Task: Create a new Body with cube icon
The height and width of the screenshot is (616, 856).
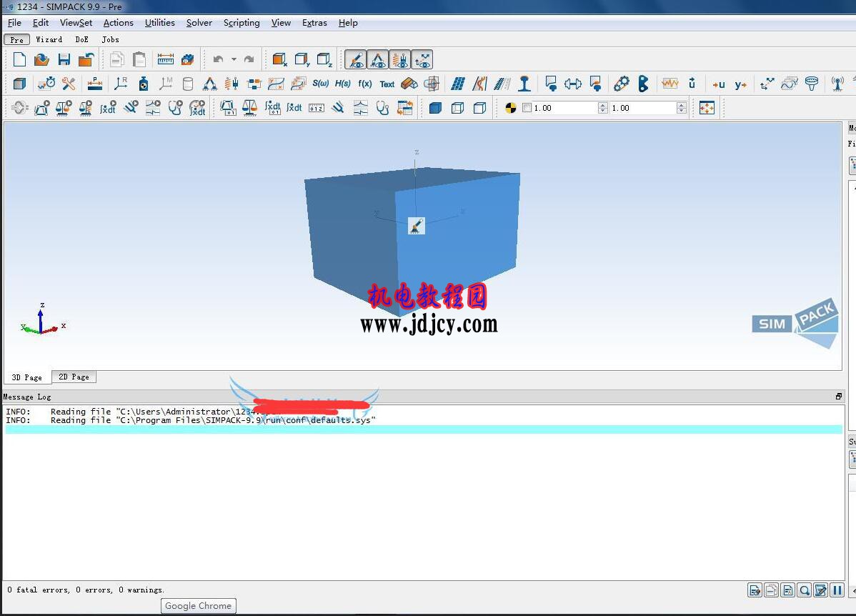Action: coord(19,84)
